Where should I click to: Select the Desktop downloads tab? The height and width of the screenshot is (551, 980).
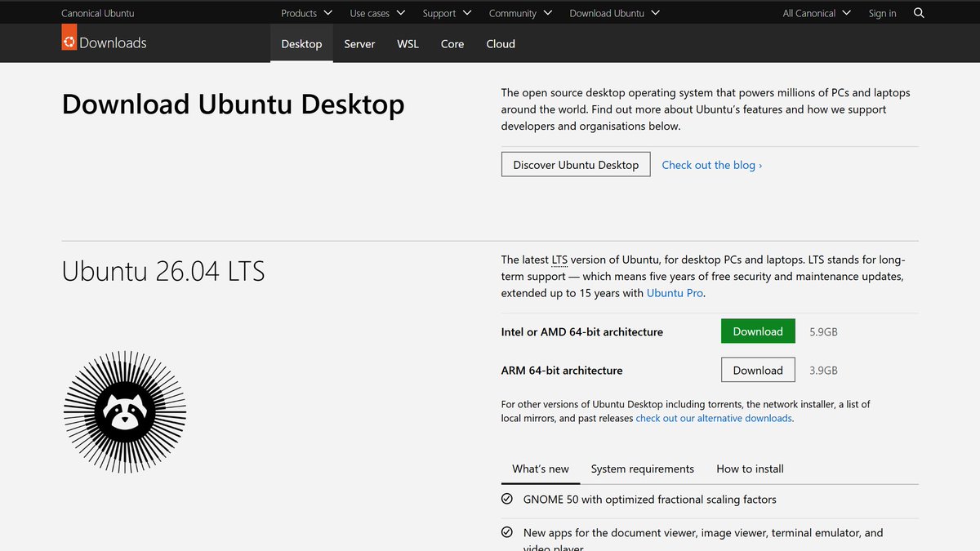point(301,44)
